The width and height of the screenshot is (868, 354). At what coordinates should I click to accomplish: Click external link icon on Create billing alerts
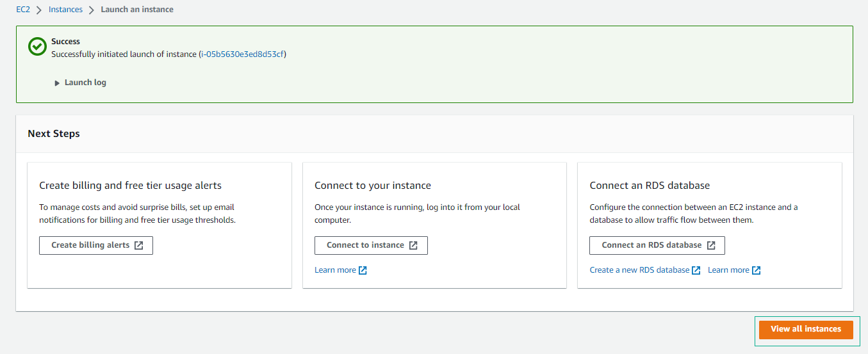pyautogui.click(x=139, y=245)
